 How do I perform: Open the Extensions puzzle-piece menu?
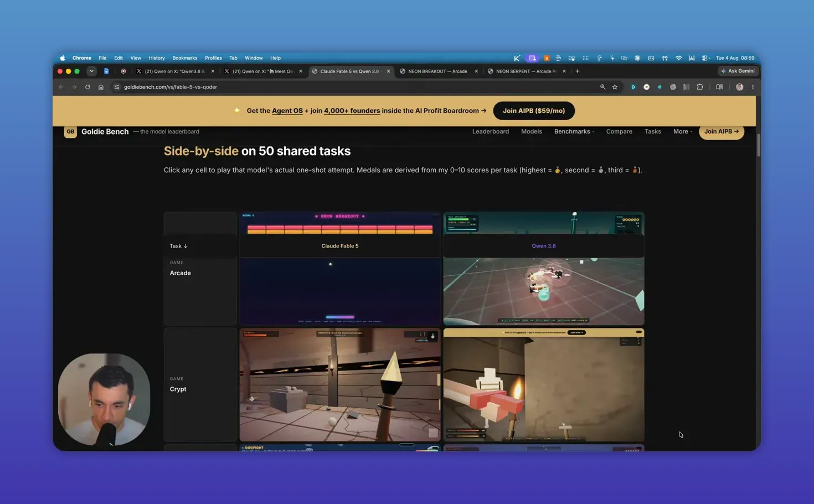[x=700, y=87]
